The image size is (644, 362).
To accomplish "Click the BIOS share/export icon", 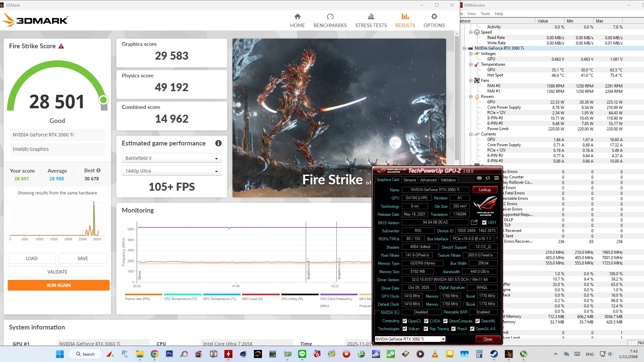I will click(474, 222).
